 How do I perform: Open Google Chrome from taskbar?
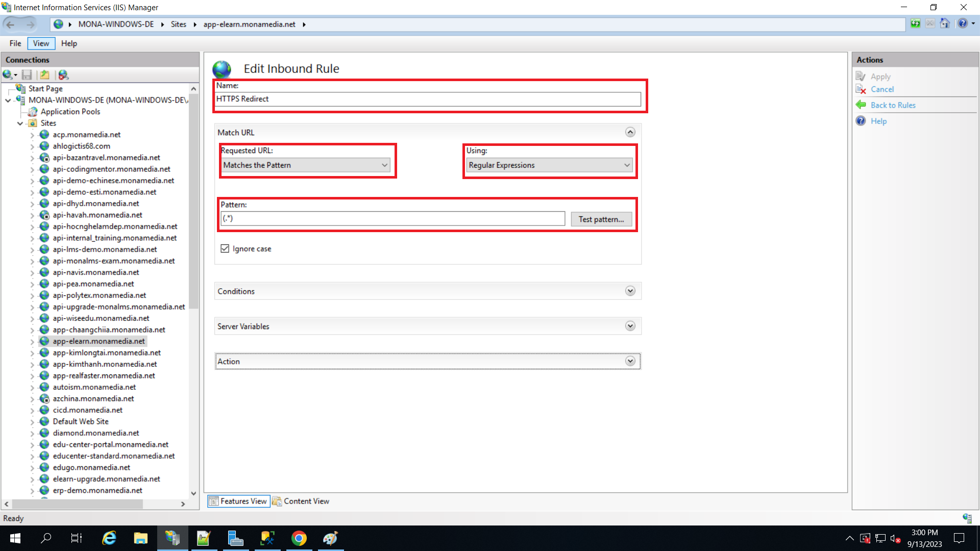click(x=299, y=538)
